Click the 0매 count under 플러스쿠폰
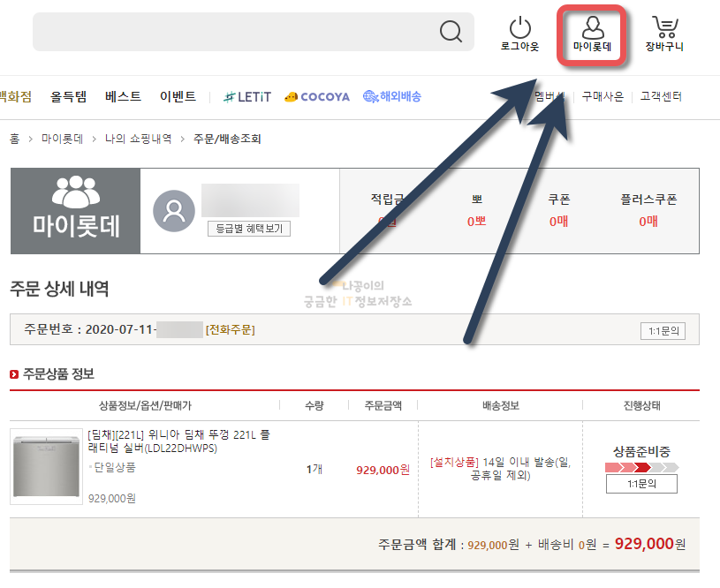The width and height of the screenshot is (720, 588). pos(648,222)
